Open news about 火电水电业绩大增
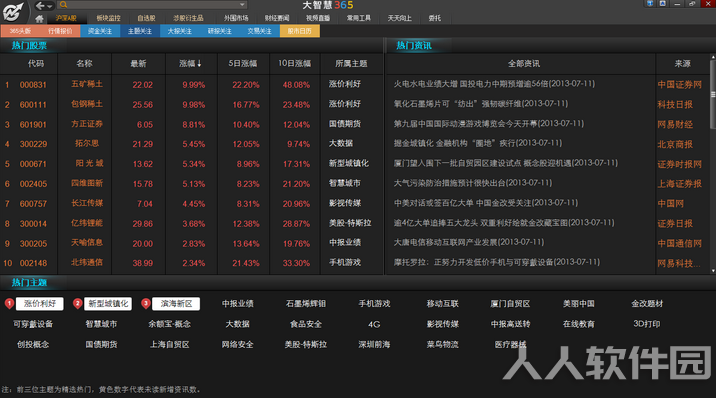This screenshot has height=398, width=716. (494, 84)
